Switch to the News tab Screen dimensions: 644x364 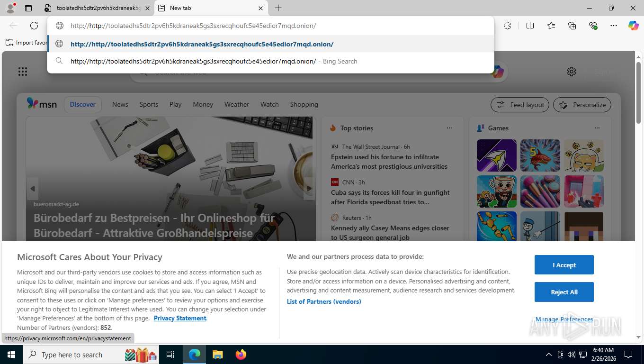click(x=120, y=104)
